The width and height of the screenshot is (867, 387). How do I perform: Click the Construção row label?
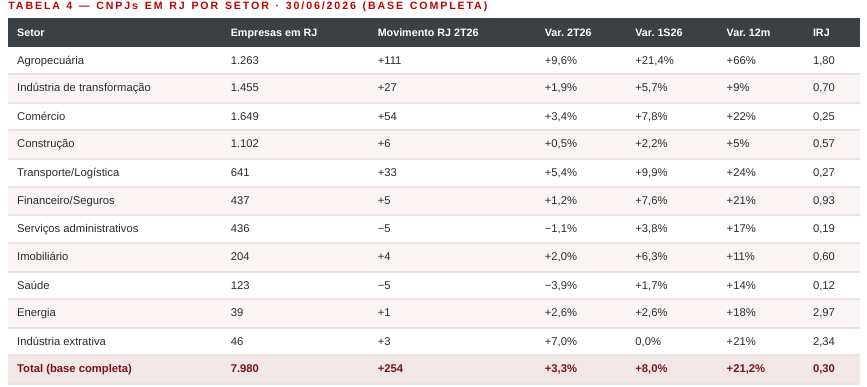coord(46,144)
